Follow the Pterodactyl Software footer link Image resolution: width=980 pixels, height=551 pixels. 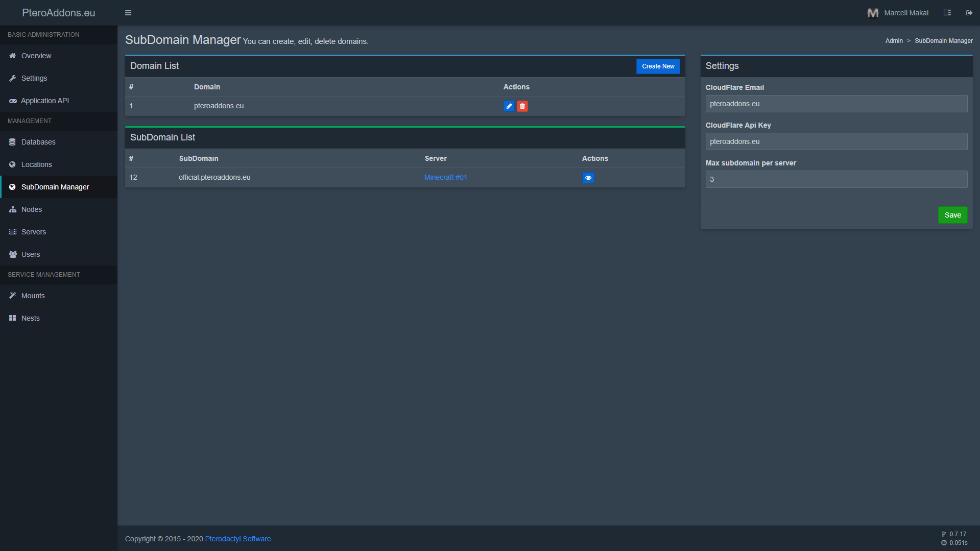coord(238,539)
